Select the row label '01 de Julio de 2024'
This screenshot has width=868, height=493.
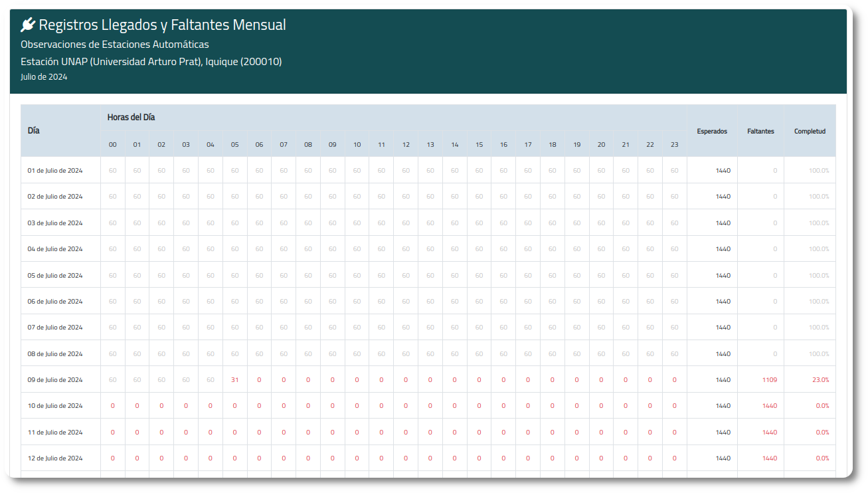[x=55, y=171]
